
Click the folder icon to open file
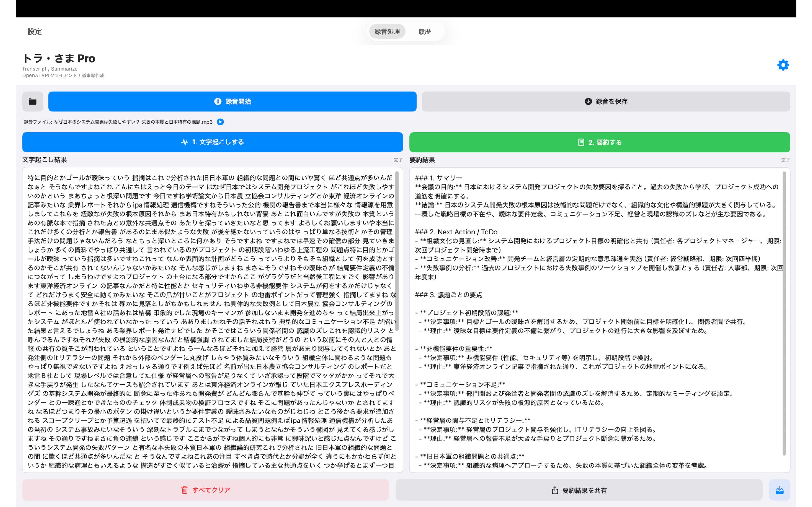(x=33, y=101)
